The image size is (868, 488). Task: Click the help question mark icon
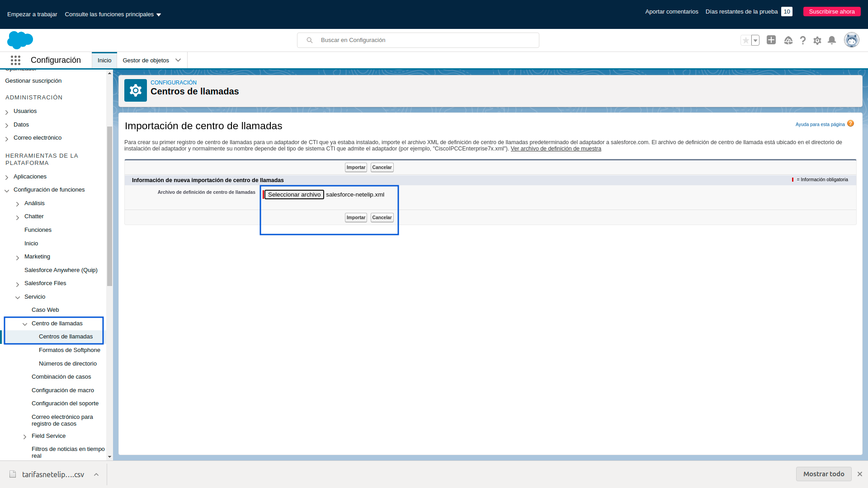[x=802, y=40]
